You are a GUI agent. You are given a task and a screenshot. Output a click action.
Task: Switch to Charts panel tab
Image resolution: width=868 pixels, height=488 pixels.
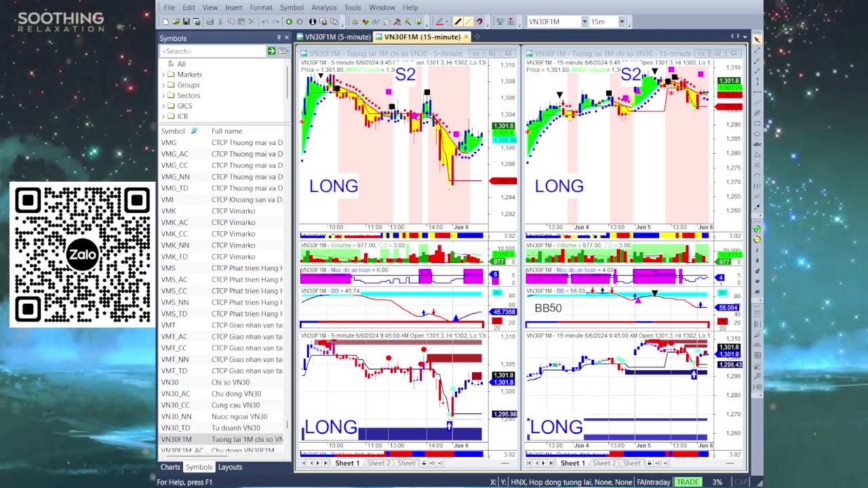pos(170,467)
